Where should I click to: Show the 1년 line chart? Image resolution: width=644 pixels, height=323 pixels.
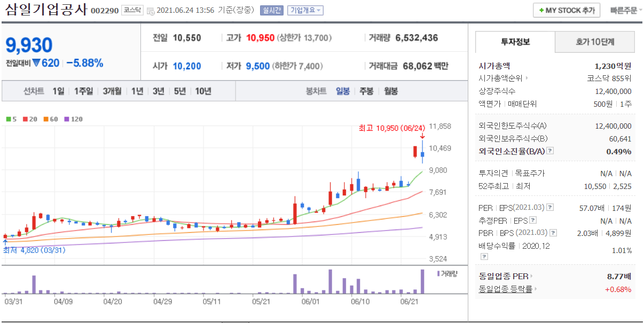(x=137, y=91)
